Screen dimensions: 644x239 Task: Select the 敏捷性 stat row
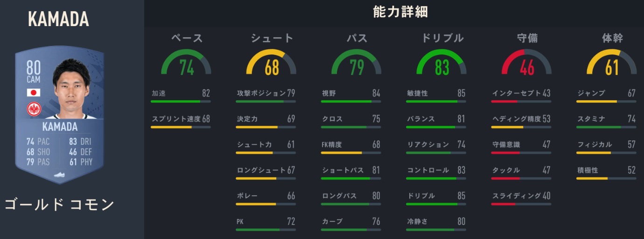pos(436,94)
